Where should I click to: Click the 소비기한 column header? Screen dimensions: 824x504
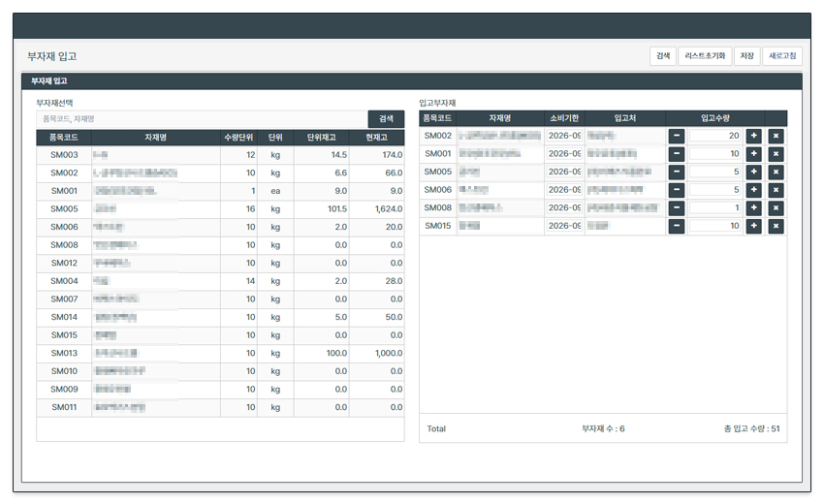pos(563,118)
